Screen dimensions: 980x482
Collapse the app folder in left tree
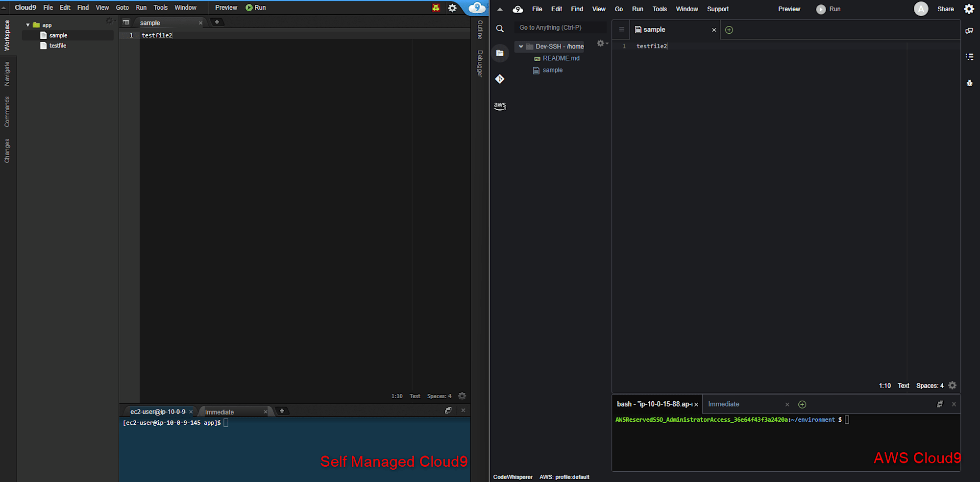(28, 25)
